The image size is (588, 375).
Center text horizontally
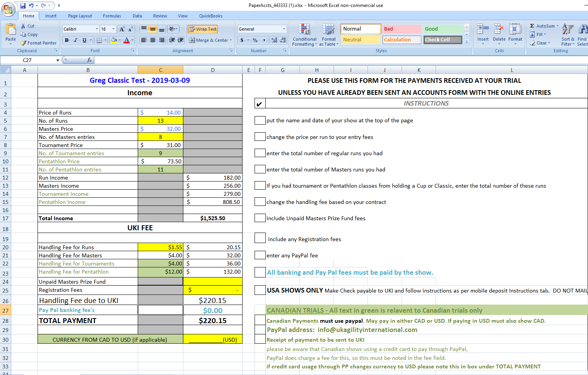click(153, 40)
